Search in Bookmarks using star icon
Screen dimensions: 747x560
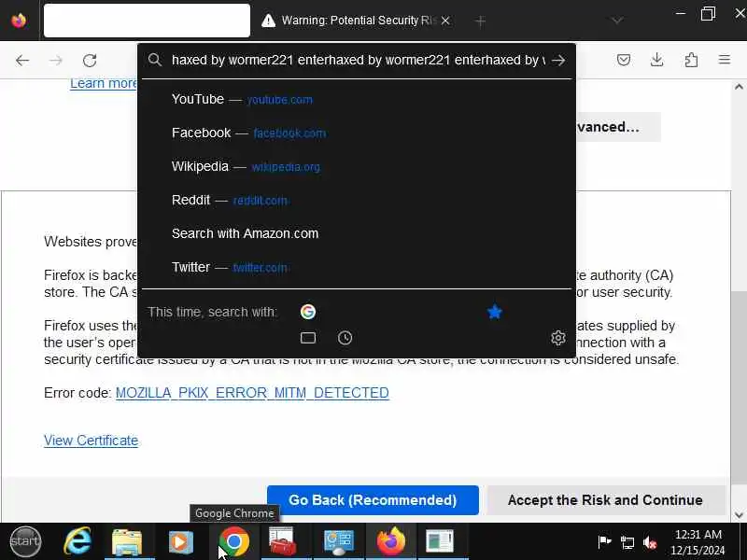point(495,312)
